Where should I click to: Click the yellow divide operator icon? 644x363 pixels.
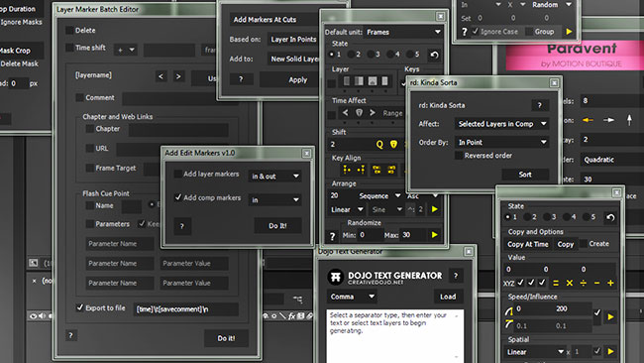[584, 283]
